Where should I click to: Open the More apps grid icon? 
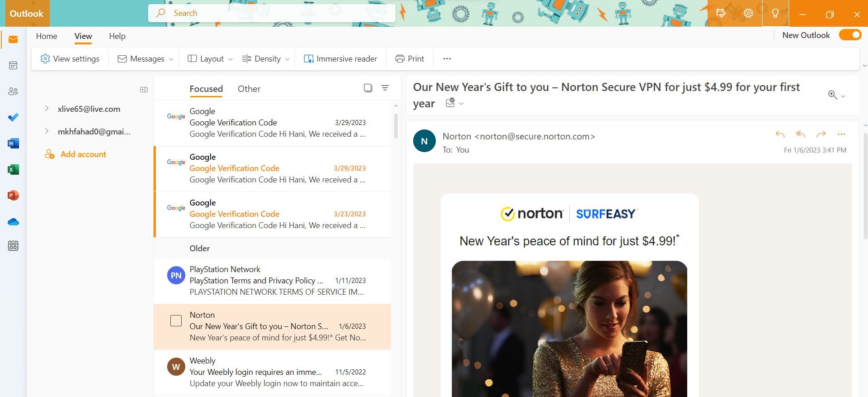13,246
